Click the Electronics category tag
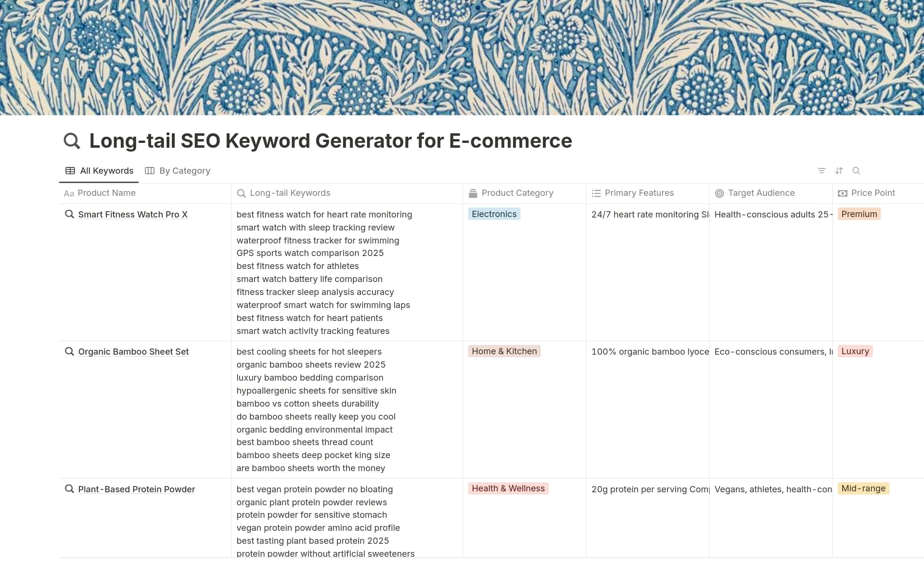Image resolution: width=924 pixels, height=577 pixels. (494, 214)
